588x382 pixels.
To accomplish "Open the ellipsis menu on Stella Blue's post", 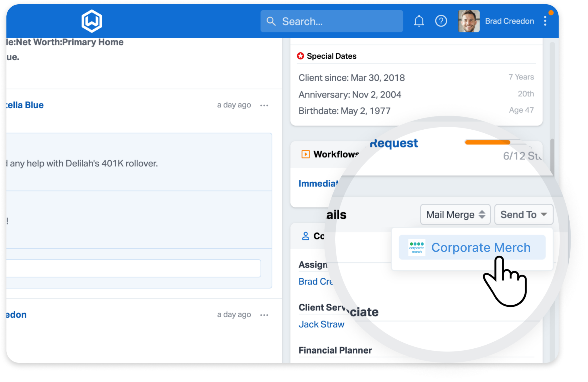I will click(x=264, y=105).
